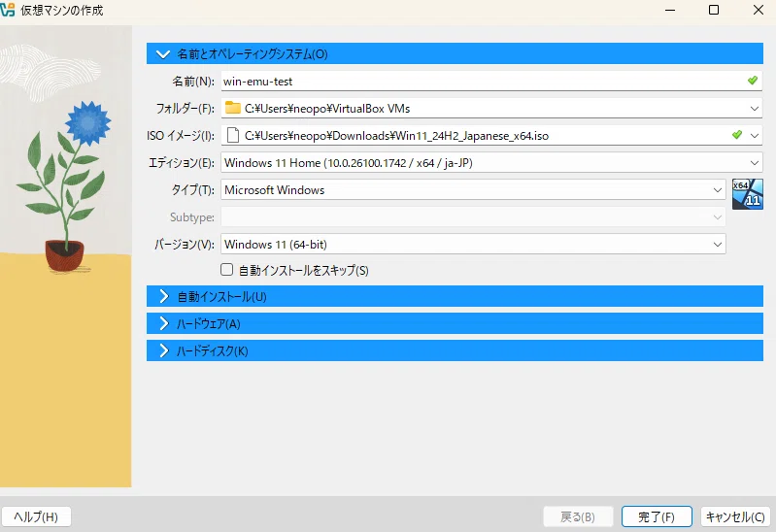Close the 仮想マシンの作成 dialog
Image resolution: width=776 pixels, height=532 pixels.
(759, 10)
